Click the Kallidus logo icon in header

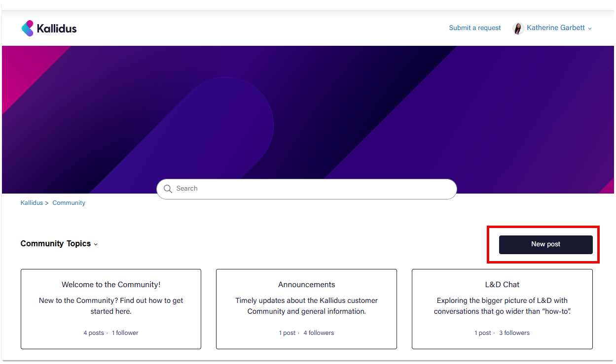[28, 28]
